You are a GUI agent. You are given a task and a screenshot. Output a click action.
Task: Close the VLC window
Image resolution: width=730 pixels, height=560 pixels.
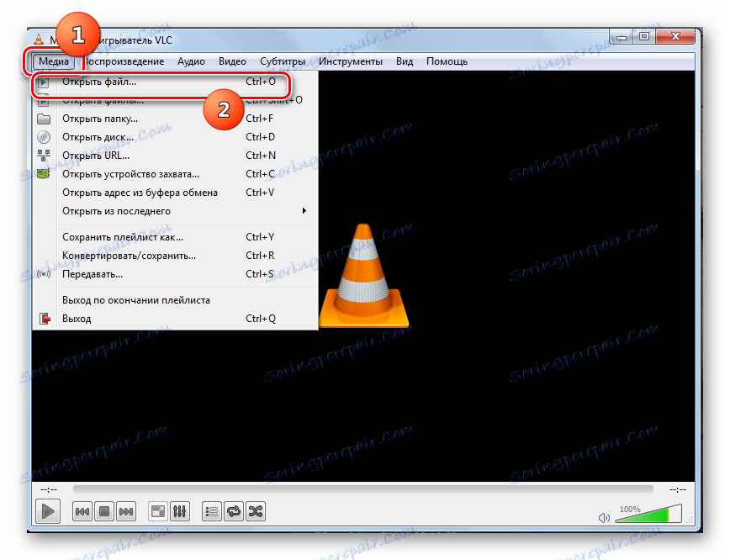click(x=675, y=37)
